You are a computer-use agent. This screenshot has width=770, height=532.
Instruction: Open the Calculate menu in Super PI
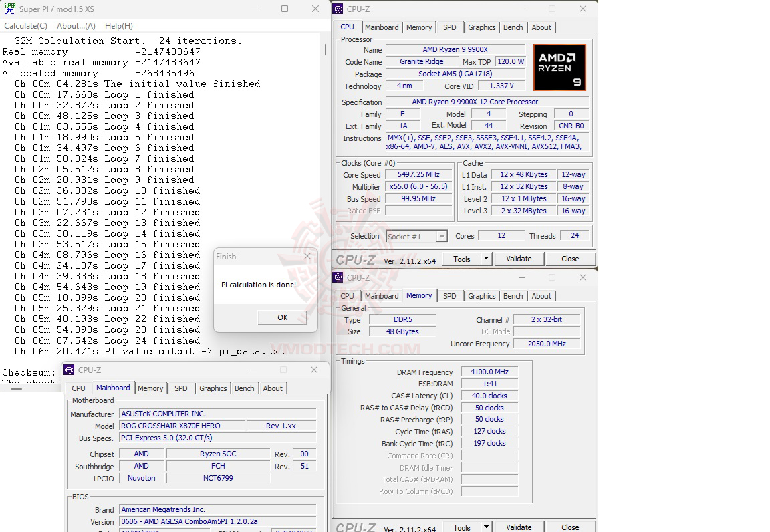[x=25, y=25]
